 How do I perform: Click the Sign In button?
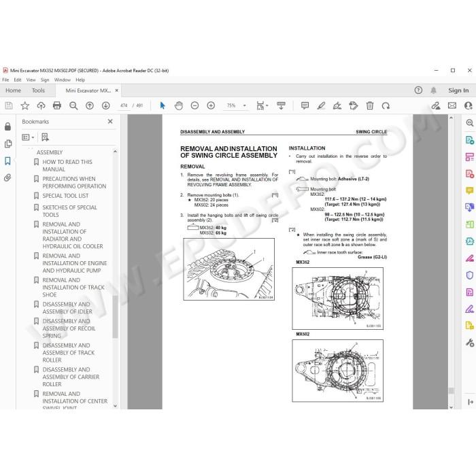click(x=458, y=90)
